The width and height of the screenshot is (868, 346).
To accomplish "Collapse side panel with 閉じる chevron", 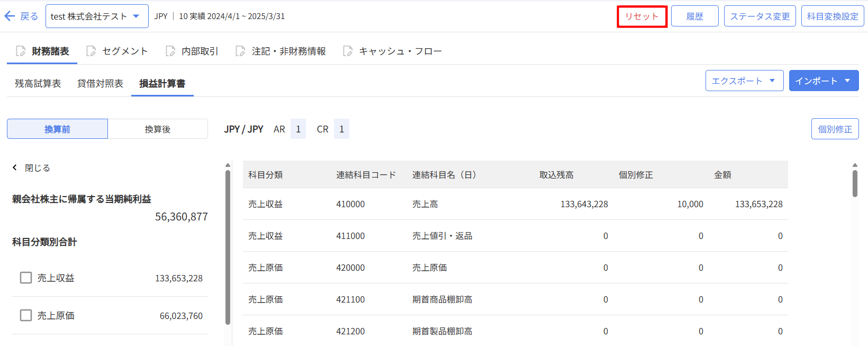I will click(15, 168).
